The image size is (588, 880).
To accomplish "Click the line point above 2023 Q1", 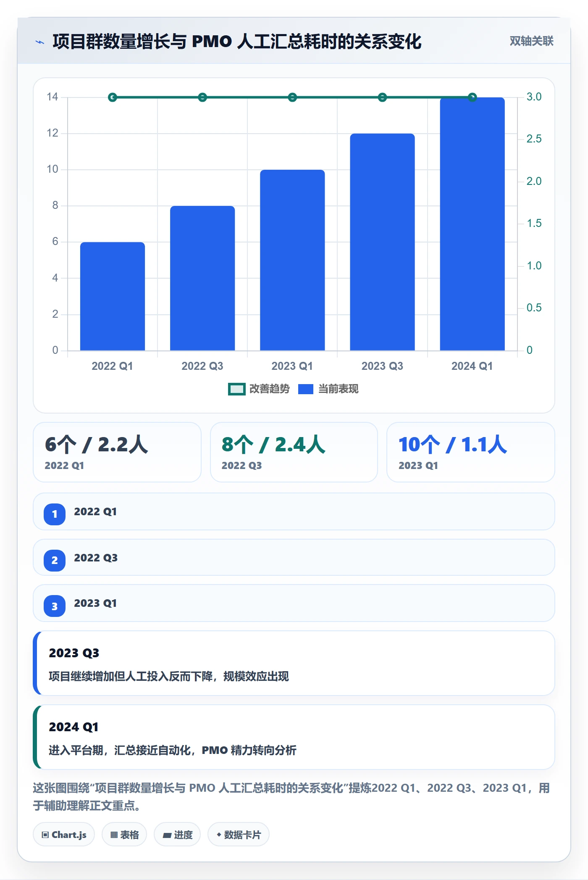I will click(292, 97).
